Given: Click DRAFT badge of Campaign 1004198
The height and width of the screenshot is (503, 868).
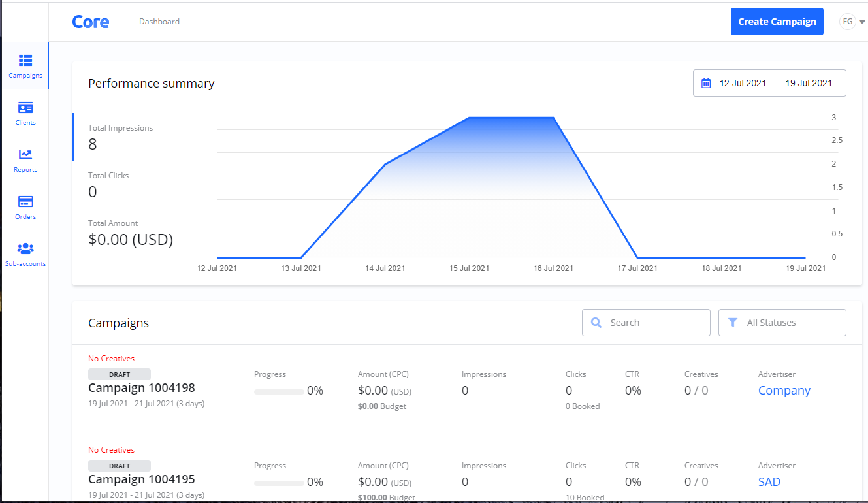Looking at the screenshot, I should point(120,374).
